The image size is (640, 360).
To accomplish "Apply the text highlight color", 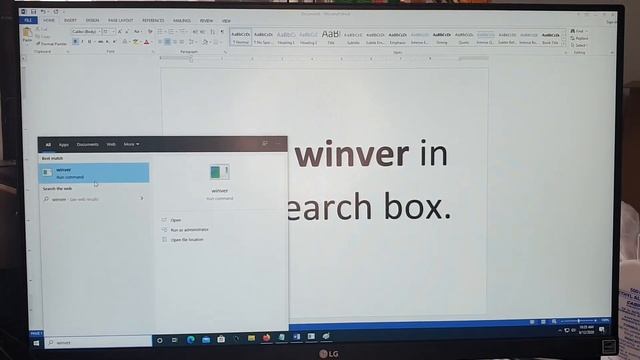I will 136,42.
